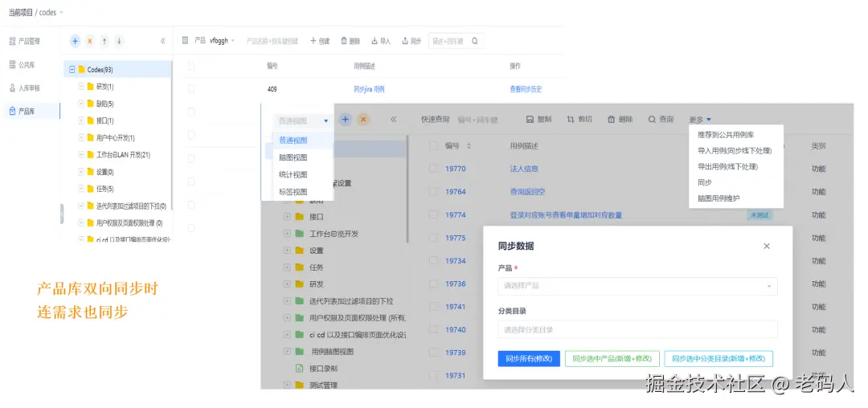Click 删除 trash icon beside 剪切
Image resolution: width=868 pixels, height=408 pixels.
click(611, 119)
